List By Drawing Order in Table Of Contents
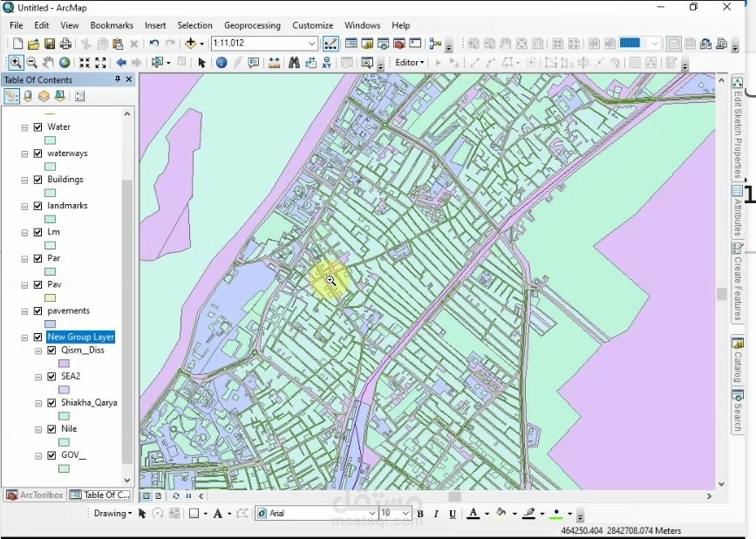This screenshot has width=756, height=539. [x=11, y=97]
